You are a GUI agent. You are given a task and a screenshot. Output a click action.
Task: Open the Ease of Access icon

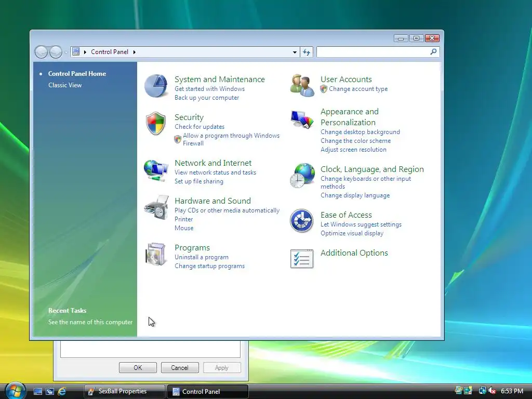pyautogui.click(x=302, y=220)
